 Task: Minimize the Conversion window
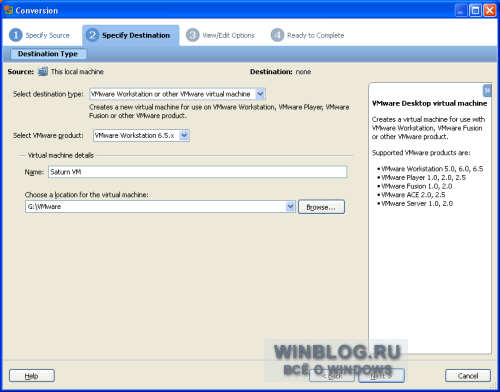460,11
